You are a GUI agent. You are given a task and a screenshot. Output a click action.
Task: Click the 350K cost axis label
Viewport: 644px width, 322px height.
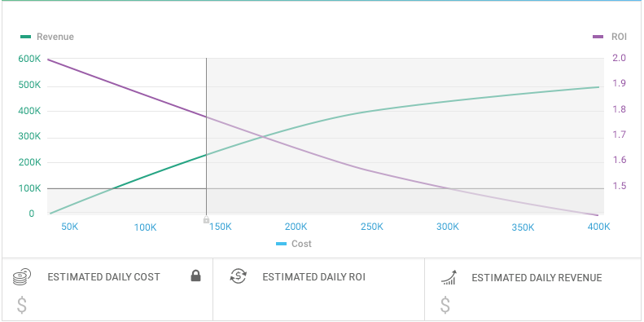point(524,227)
